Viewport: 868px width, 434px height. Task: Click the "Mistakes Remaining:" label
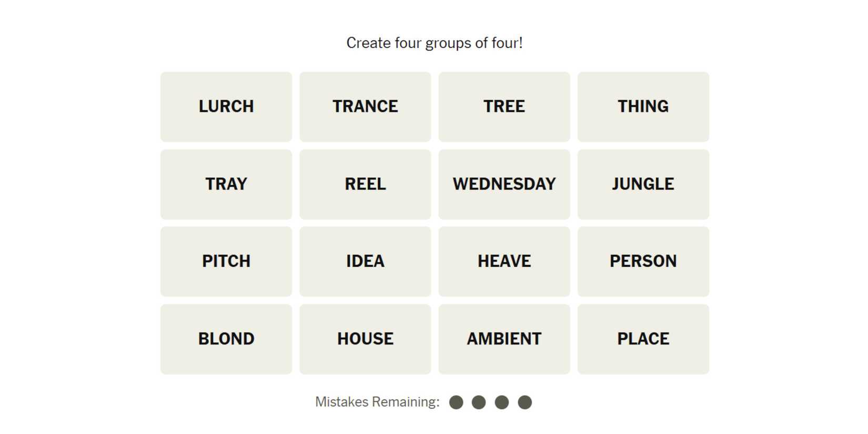377,402
